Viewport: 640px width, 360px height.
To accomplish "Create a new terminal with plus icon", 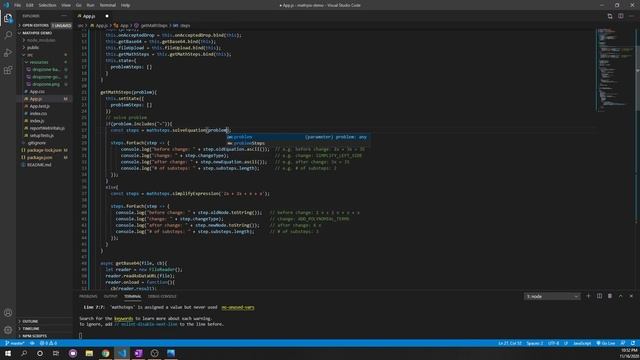I will tap(588, 296).
